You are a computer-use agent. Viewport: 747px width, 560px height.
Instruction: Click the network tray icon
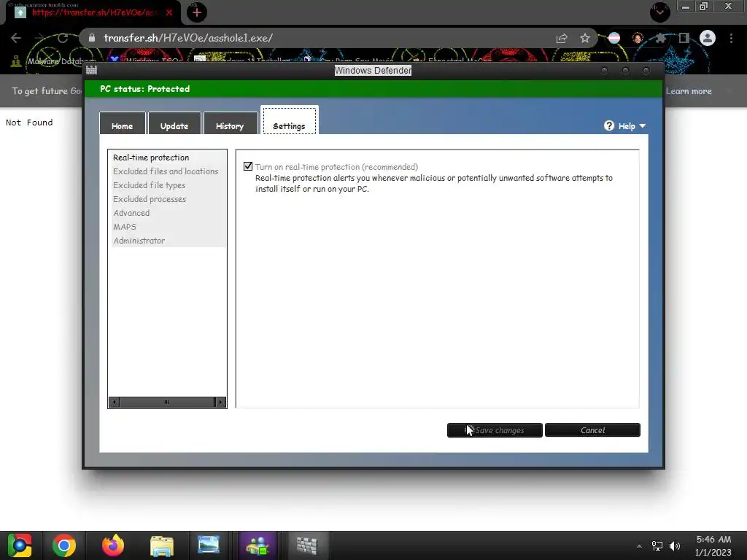[657, 546]
